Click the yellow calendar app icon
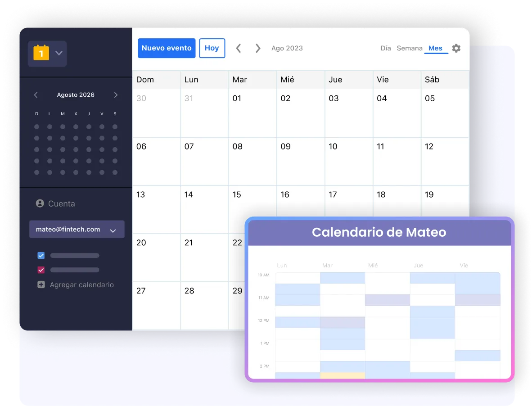Screen dimensions: 532x406 click(x=41, y=53)
